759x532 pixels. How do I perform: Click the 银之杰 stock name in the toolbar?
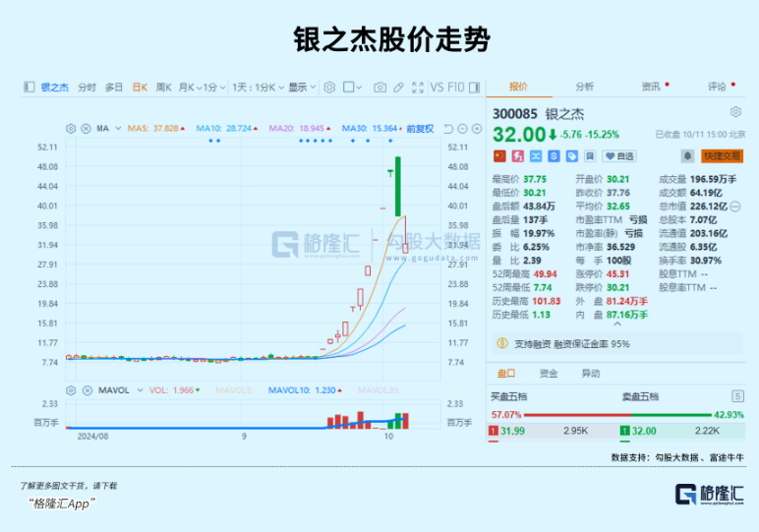pyautogui.click(x=55, y=88)
